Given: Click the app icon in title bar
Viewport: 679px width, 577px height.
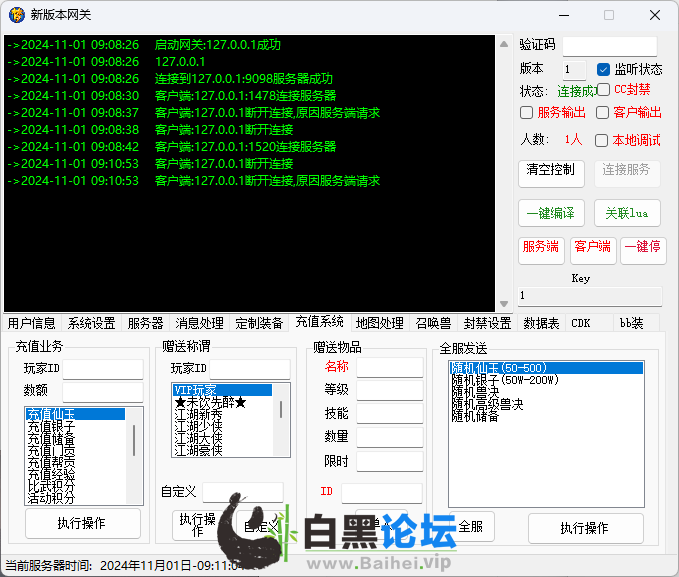Looking at the screenshot, I should [x=16, y=15].
